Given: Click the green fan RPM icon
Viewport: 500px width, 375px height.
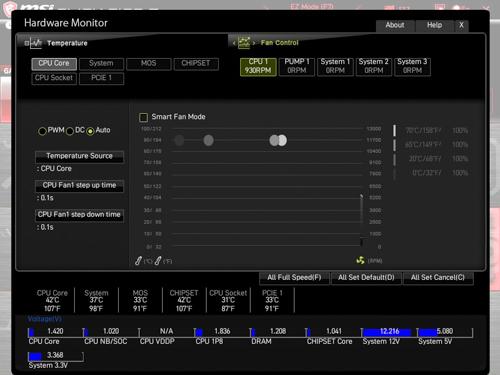Looking at the screenshot, I should coord(360,260).
